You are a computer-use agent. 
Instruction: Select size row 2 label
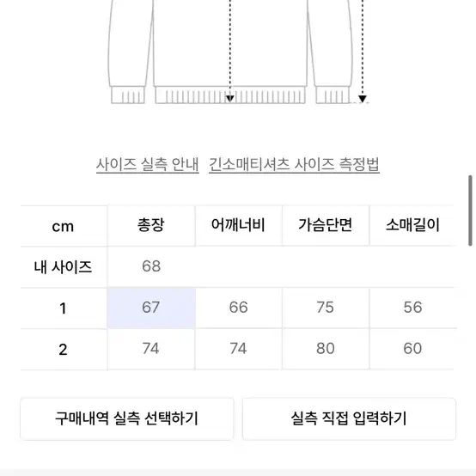pyautogui.click(x=63, y=350)
